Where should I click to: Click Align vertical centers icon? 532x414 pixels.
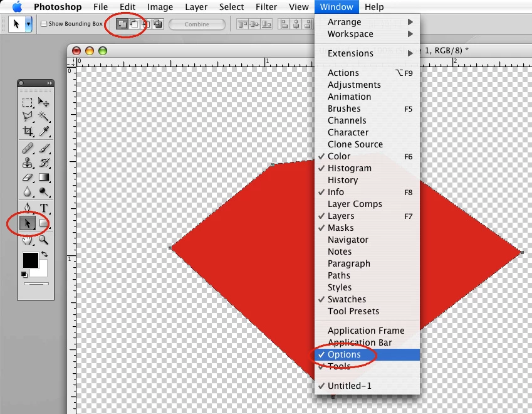click(254, 24)
